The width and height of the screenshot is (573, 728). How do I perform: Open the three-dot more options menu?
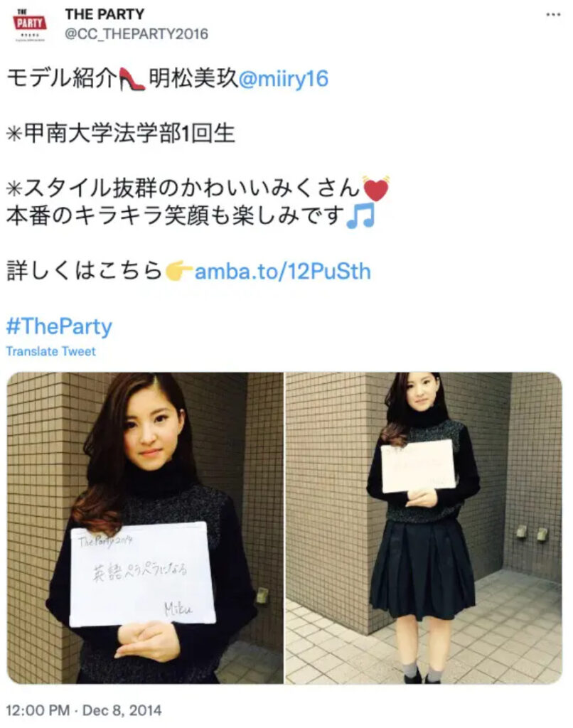[552, 14]
